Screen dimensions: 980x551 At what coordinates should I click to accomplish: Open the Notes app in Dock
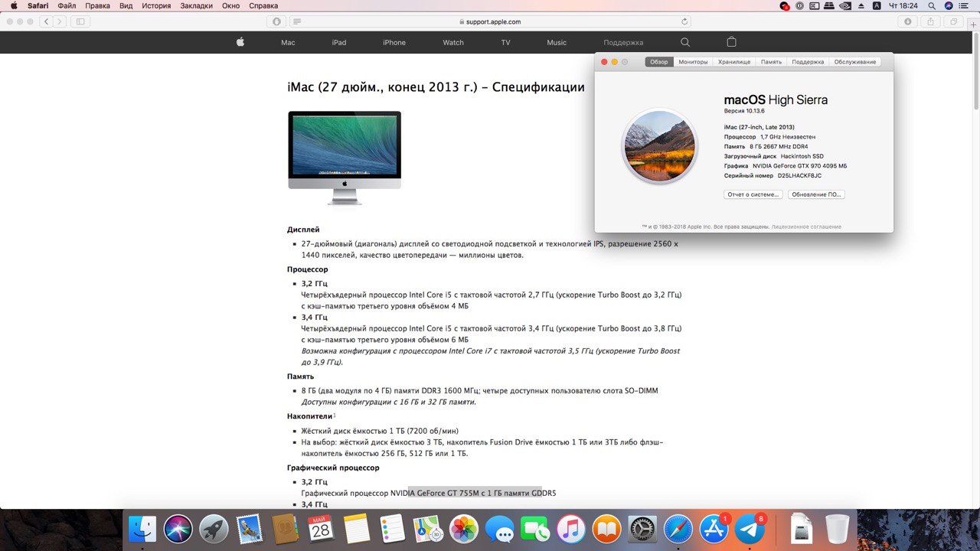click(357, 529)
